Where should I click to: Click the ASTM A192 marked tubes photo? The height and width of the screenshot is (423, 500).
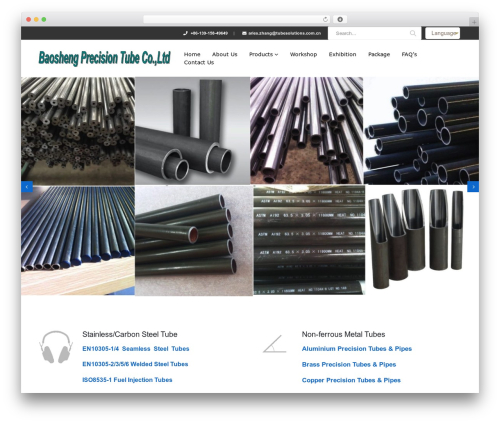tap(309, 240)
